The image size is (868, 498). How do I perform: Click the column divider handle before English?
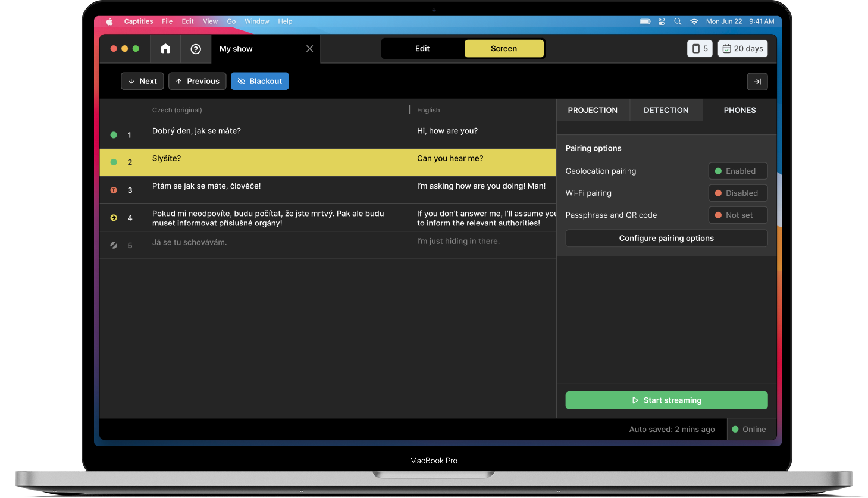tap(409, 110)
